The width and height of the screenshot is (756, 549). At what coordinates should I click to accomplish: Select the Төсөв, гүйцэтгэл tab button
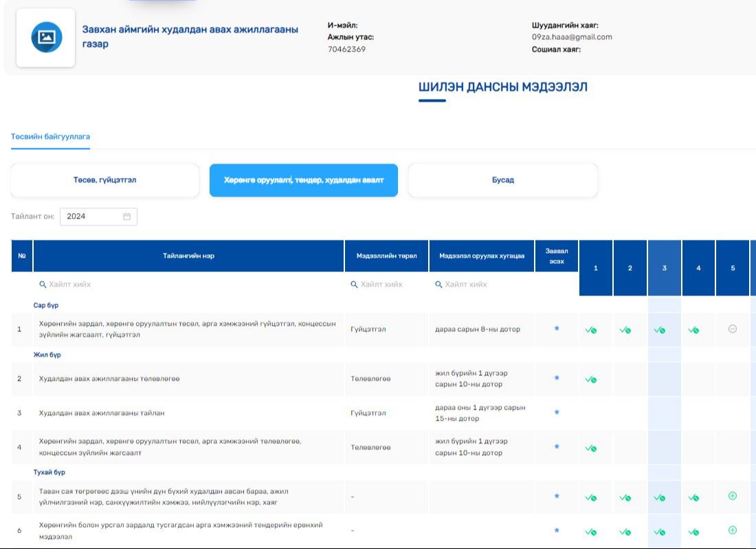point(104,180)
